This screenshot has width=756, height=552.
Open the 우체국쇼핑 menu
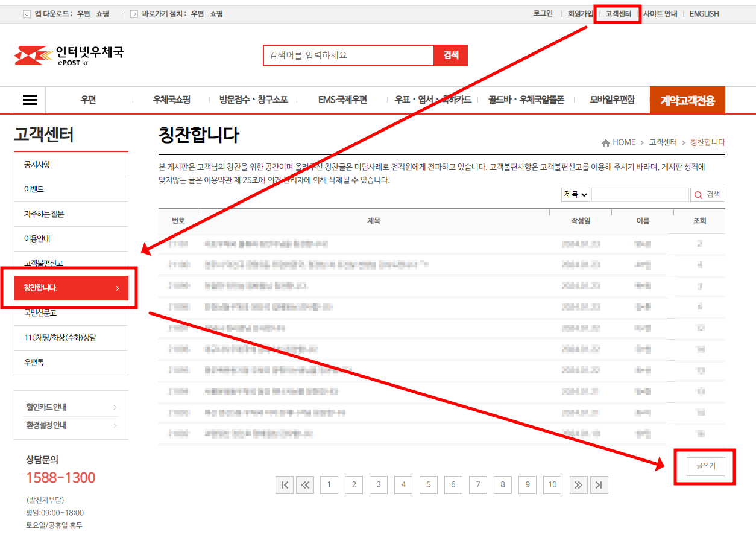pyautogui.click(x=174, y=100)
